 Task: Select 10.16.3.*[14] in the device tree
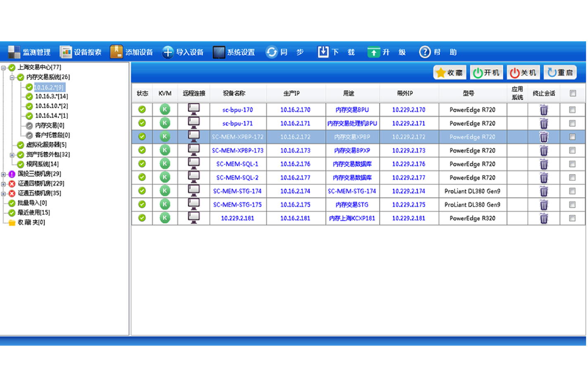51,97
